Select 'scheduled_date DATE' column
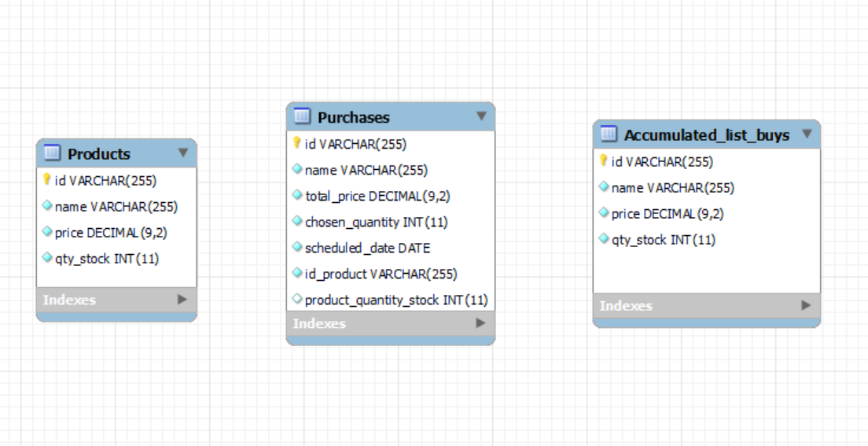Screen dimensions: 868x446 coord(368,249)
